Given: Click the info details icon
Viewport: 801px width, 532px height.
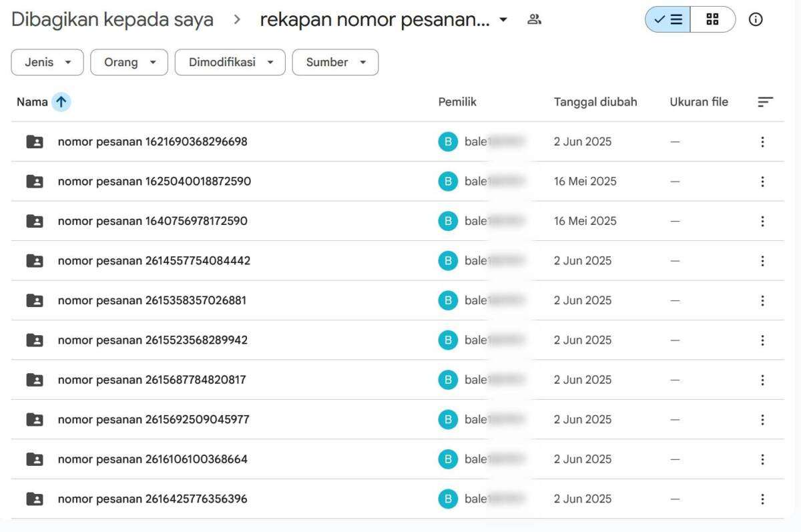Looking at the screenshot, I should (756, 20).
